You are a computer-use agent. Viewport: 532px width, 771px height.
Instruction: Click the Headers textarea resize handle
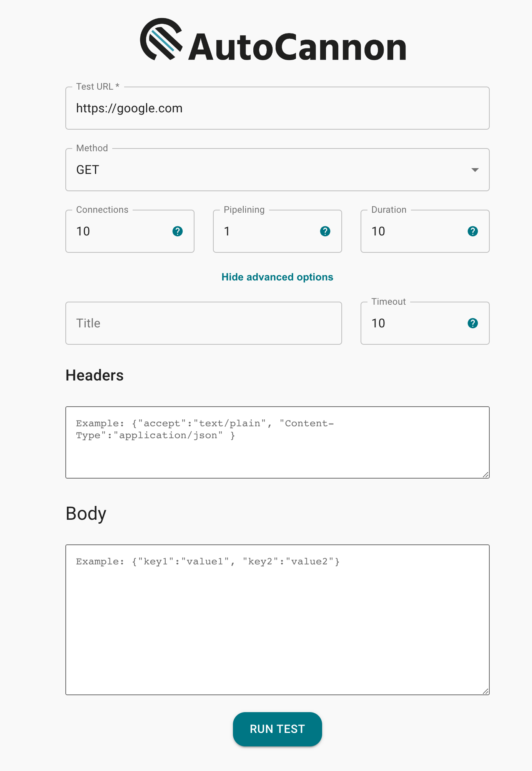coord(486,475)
